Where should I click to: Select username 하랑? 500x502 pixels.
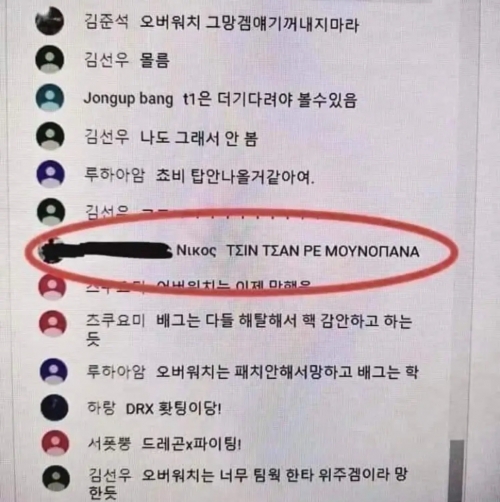(x=101, y=407)
